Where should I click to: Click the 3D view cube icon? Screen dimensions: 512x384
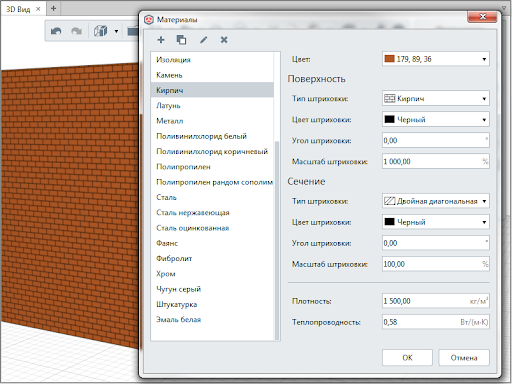[x=101, y=31]
